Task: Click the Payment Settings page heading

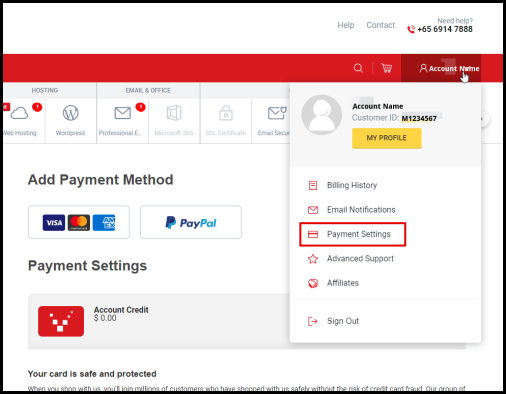Action: click(87, 266)
